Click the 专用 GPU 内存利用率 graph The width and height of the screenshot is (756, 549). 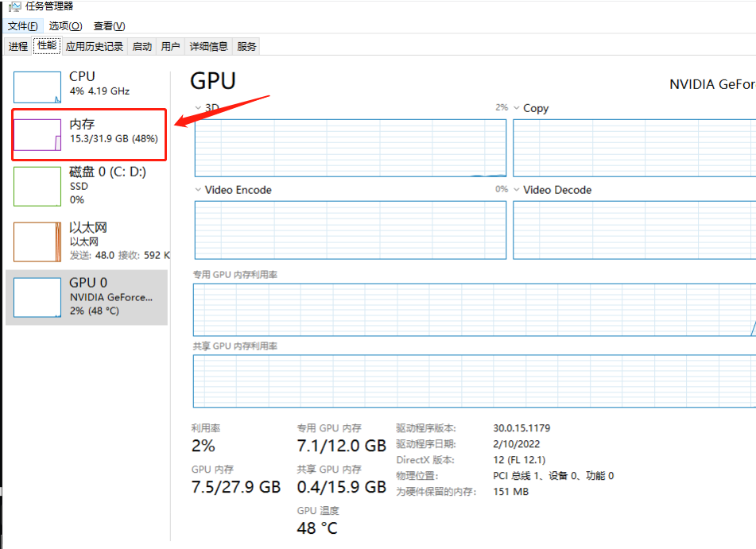pyautogui.click(x=474, y=310)
